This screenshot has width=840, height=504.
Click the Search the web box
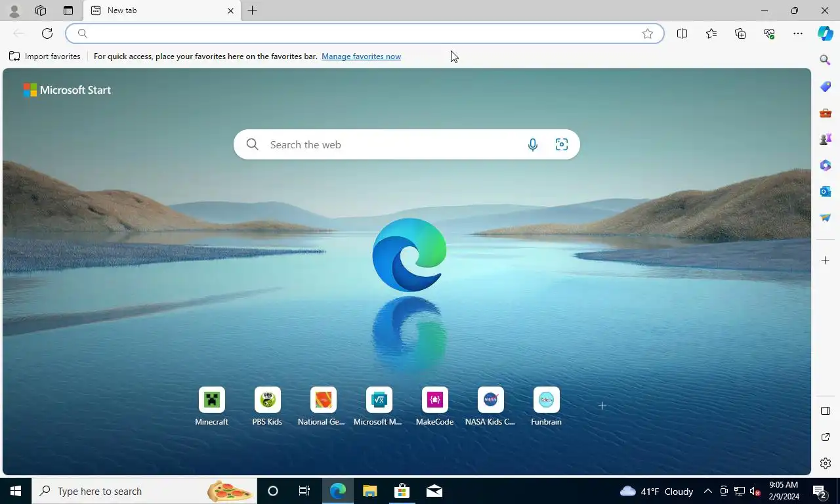pyautogui.click(x=406, y=144)
